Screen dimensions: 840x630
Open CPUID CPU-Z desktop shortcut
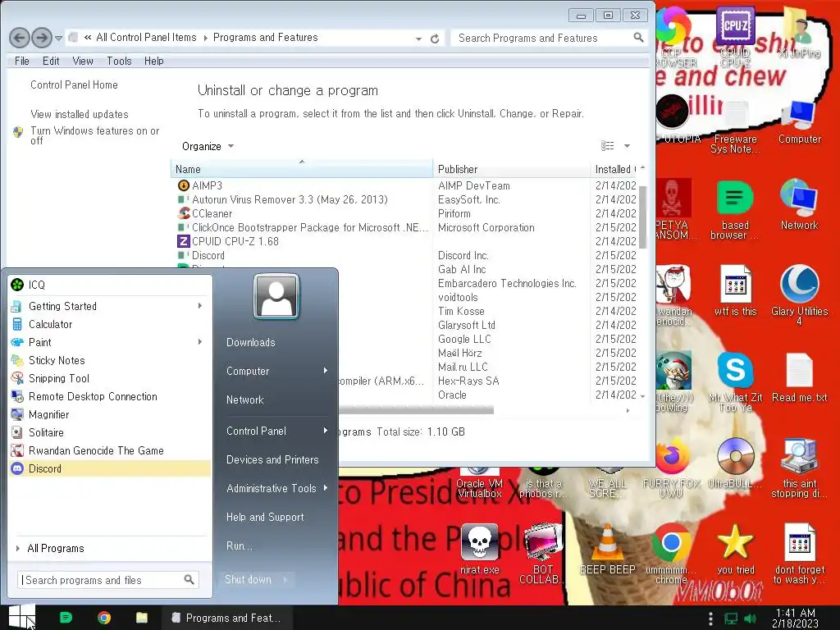click(735, 36)
